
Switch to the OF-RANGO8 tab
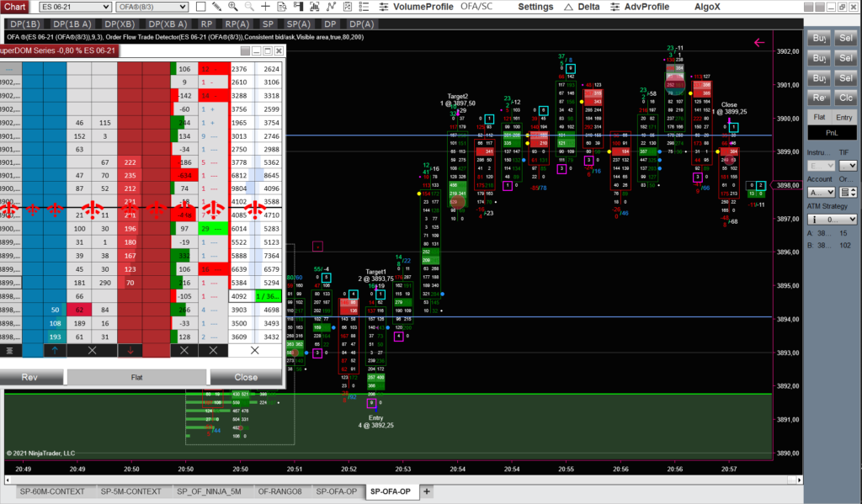(x=279, y=491)
